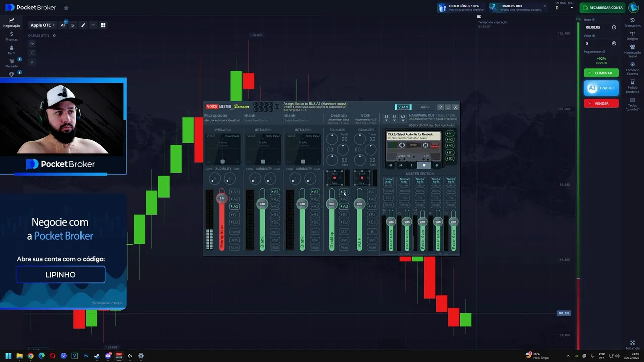The height and width of the screenshot is (362, 644).
Task: Open Steam from the taskbar
Action: click(x=97, y=356)
